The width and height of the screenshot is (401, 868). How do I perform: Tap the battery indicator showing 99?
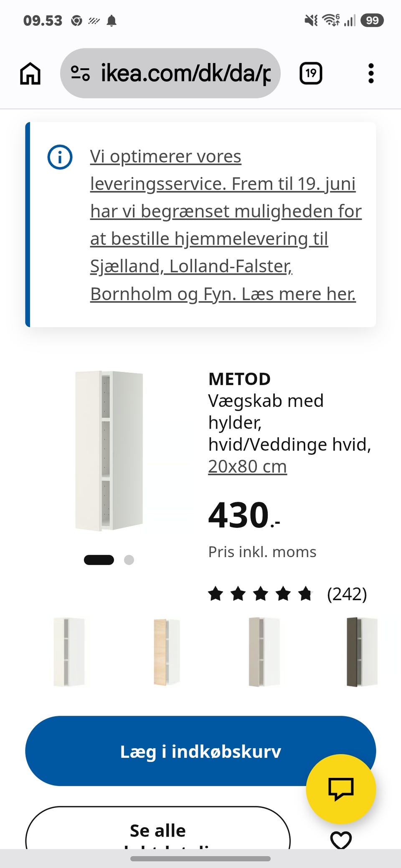(x=372, y=20)
